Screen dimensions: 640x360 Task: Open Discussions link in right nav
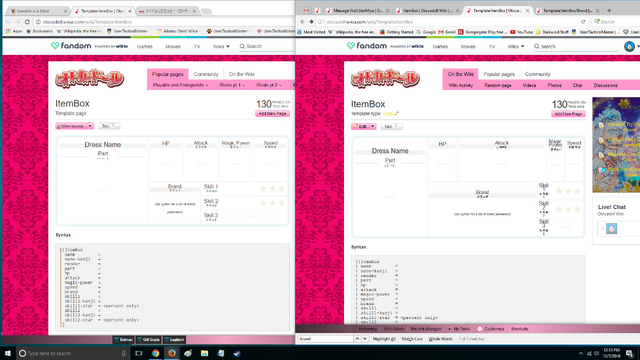605,85
